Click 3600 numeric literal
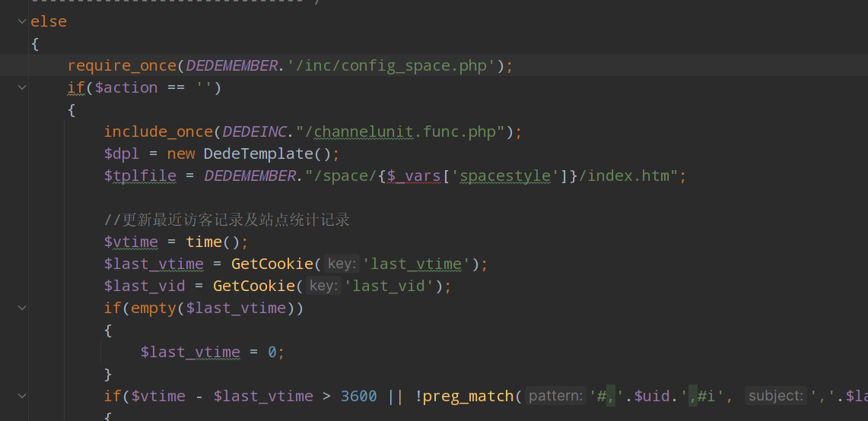Screen dimensions: 868x421 (359, 396)
